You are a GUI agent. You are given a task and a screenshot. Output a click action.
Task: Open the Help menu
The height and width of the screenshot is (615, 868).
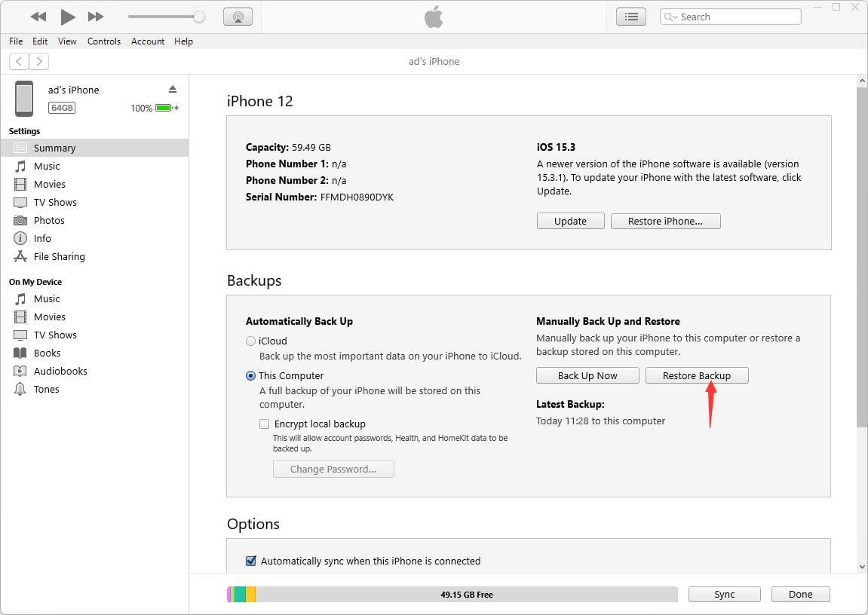pyautogui.click(x=183, y=41)
